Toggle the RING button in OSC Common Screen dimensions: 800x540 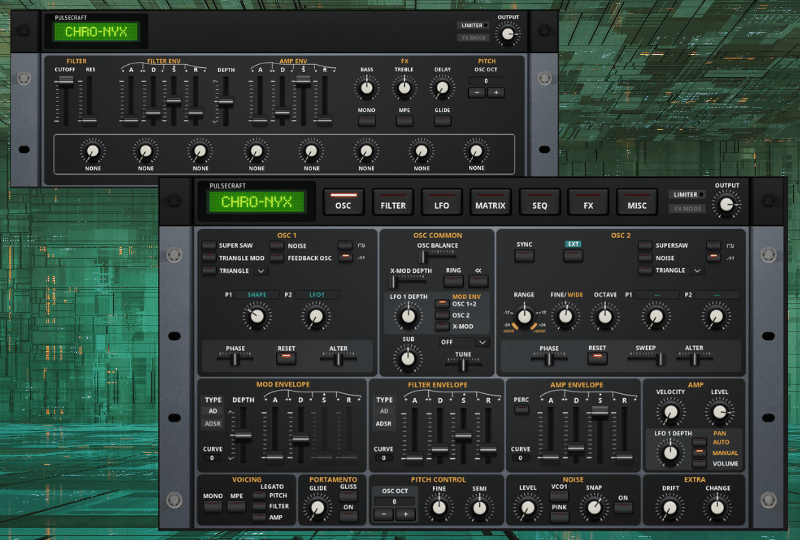[x=453, y=281]
